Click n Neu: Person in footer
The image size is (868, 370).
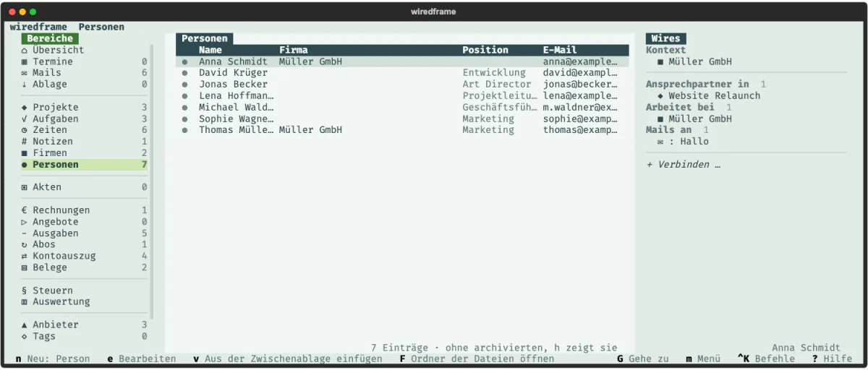(53, 358)
